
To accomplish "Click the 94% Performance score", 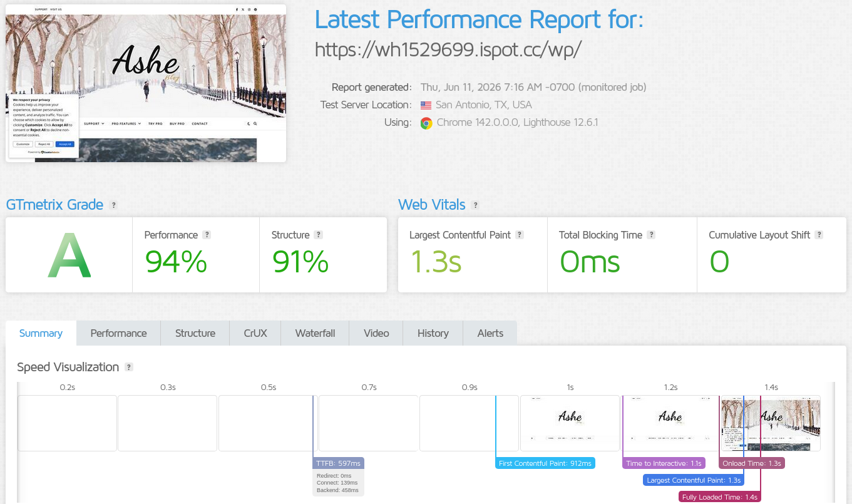I will [x=176, y=262].
